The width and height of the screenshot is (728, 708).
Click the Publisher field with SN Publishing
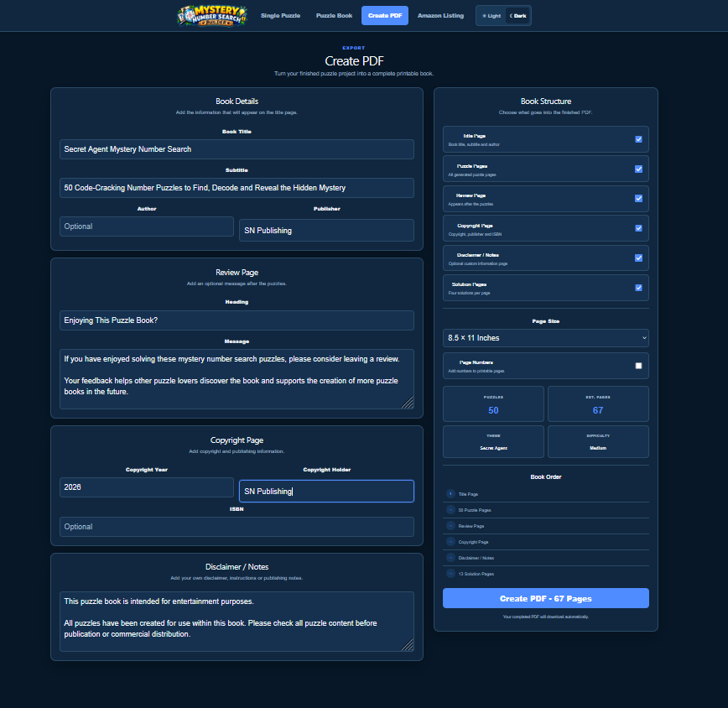click(x=326, y=231)
